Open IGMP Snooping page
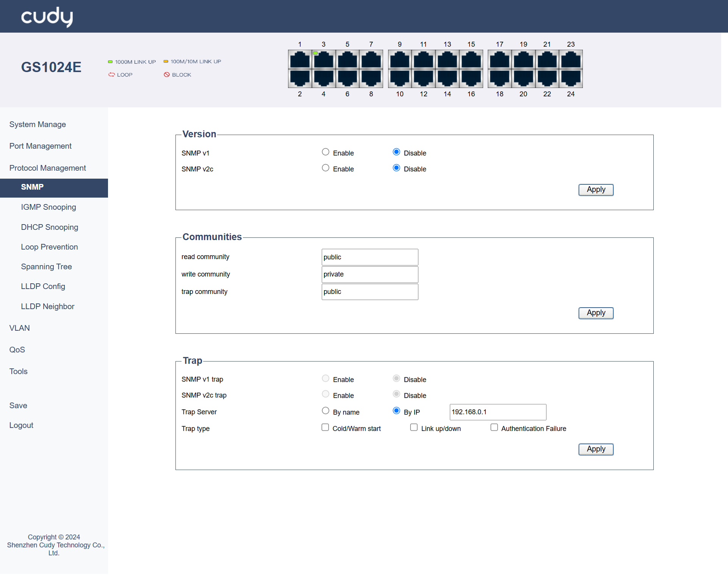Screen dimensions: 728x575 (x=49, y=207)
